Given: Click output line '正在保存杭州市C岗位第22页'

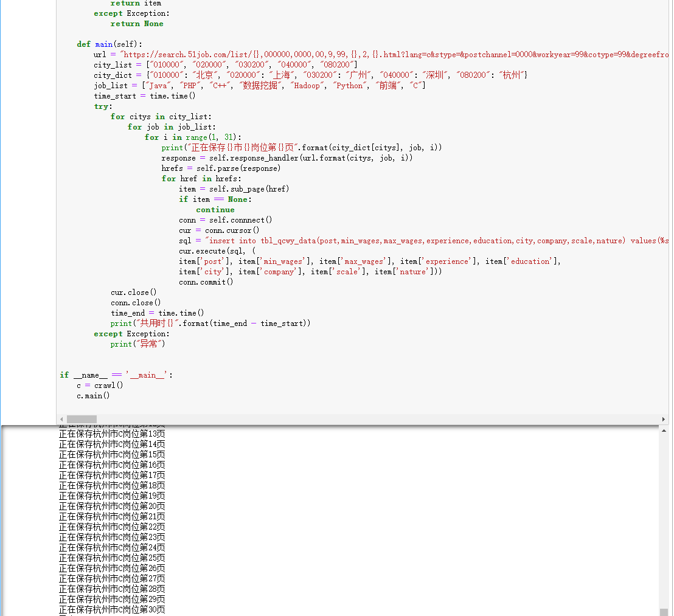Looking at the screenshot, I should [x=112, y=527].
